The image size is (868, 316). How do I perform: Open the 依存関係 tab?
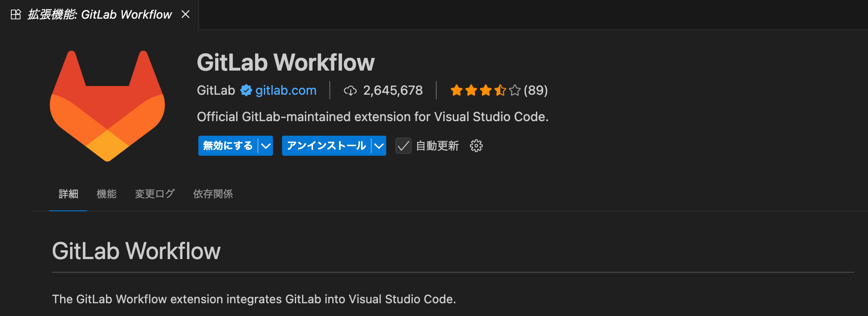pos(213,194)
